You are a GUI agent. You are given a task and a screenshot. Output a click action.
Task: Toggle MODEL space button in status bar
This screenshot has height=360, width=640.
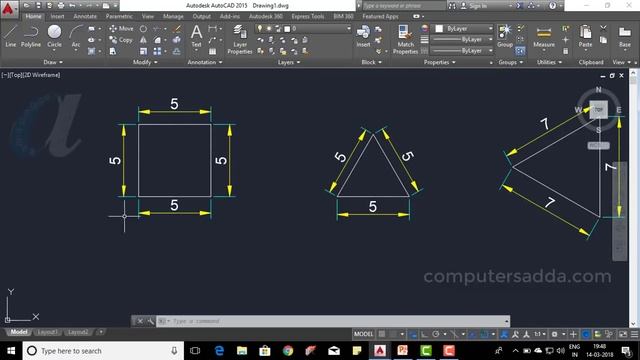[x=363, y=334]
